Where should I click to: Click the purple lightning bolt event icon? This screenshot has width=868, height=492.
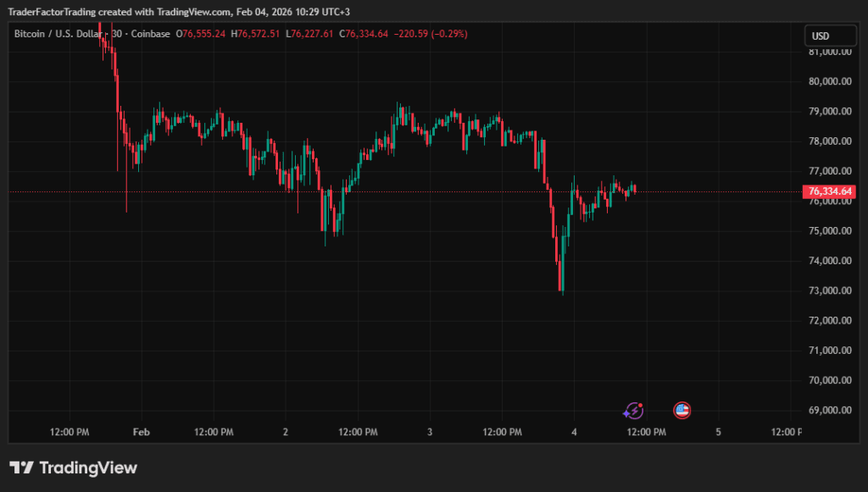[633, 411]
